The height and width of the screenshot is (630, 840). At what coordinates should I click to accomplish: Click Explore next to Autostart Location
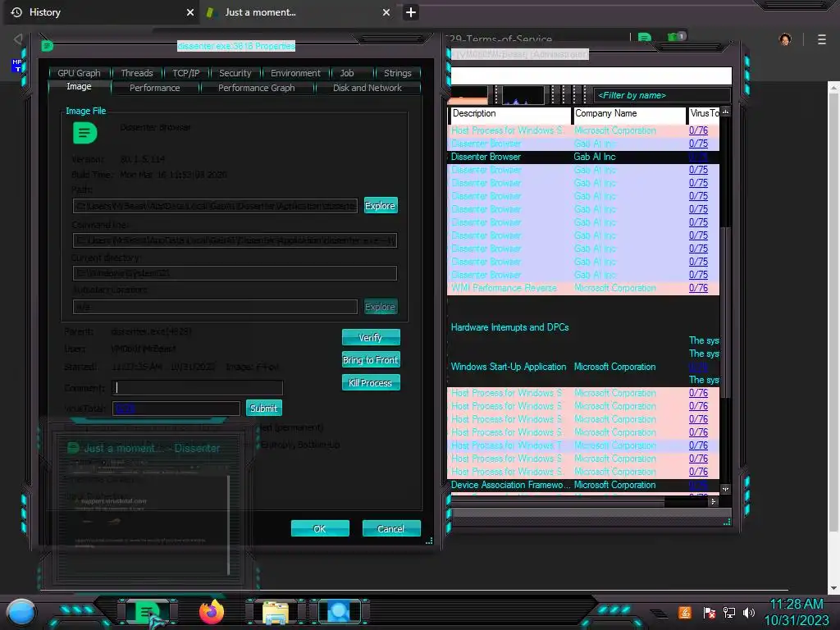(x=380, y=307)
